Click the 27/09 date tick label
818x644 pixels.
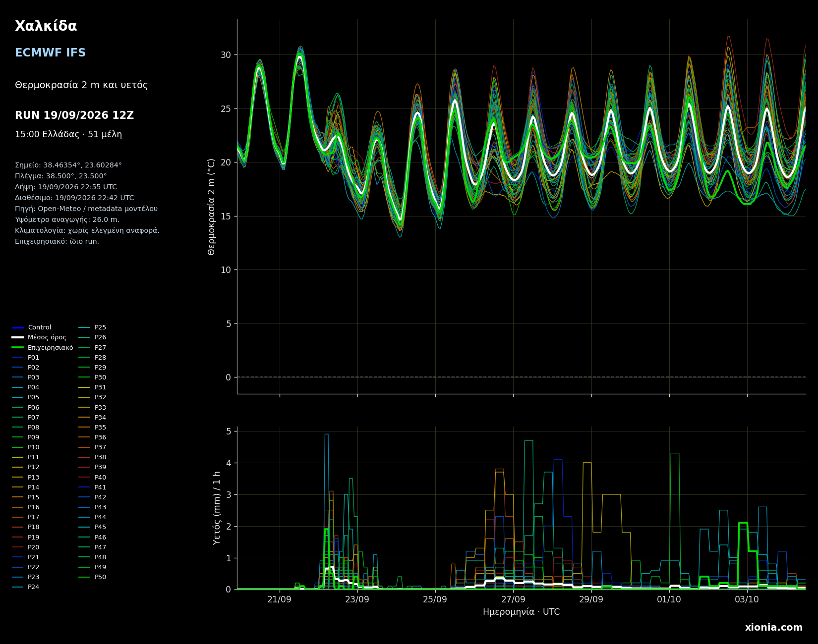[513, 599]
